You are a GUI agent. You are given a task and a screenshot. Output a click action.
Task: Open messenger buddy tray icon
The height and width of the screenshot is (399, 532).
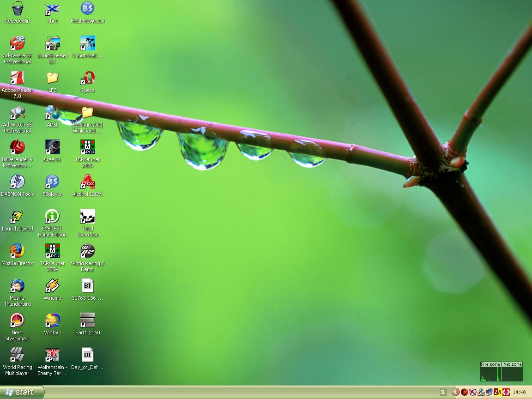[x=481, y=392]
